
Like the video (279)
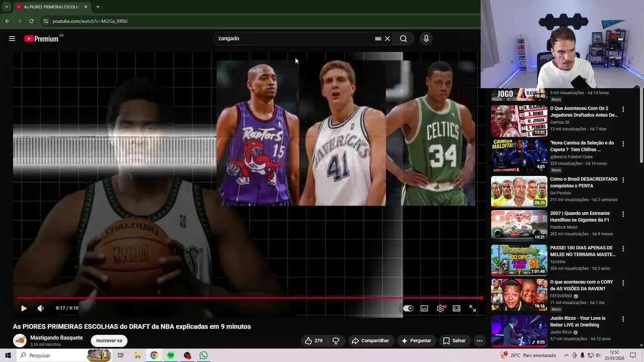point(313,340)
